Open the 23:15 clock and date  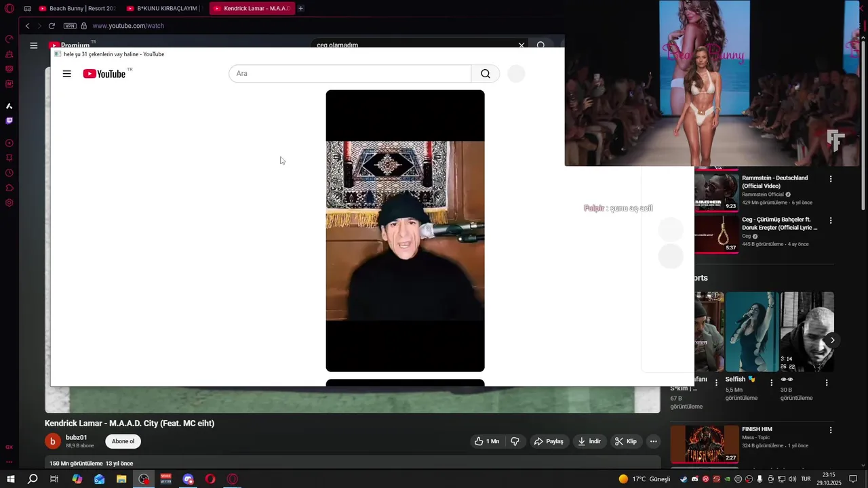829,479
